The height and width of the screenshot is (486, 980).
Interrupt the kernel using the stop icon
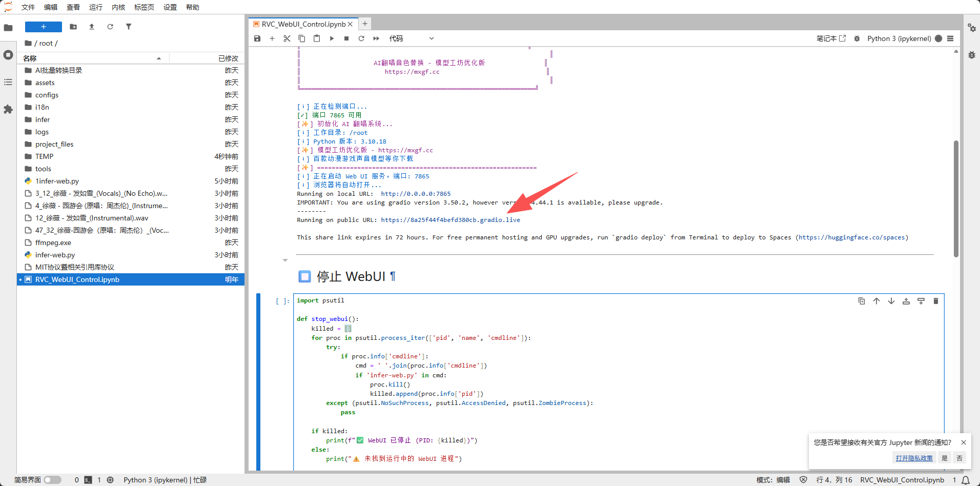point(346,38)
